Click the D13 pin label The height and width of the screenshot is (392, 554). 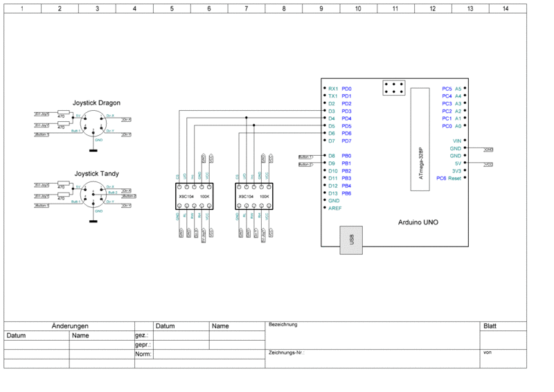tap(333, 193)
